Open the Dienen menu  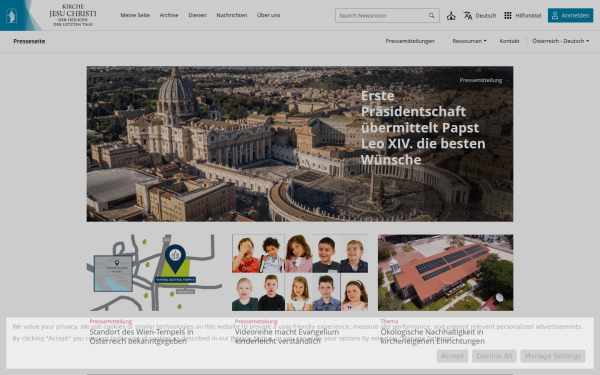pyautogui.click(x=197, y=15)
